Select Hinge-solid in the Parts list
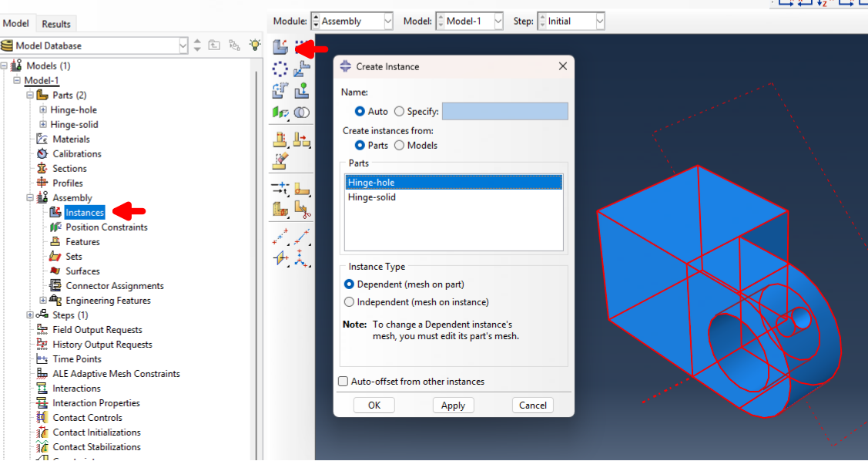Screen dimensions: 868x461 (372, 197)
